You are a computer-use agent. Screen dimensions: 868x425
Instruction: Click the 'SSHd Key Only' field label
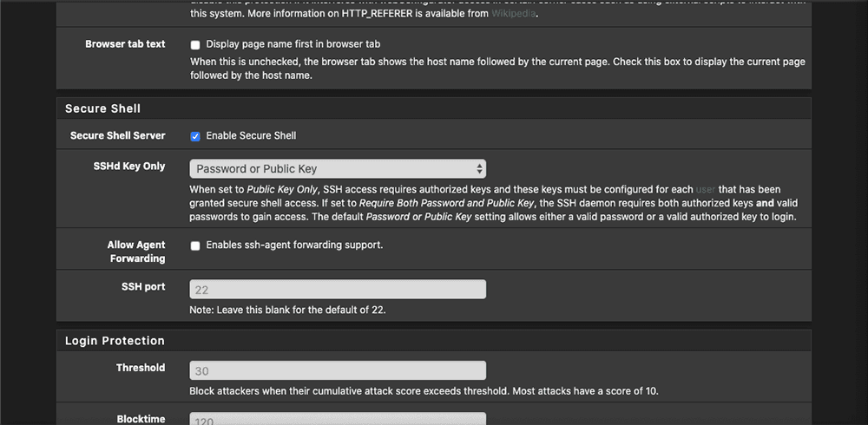(x=129, y=166)
